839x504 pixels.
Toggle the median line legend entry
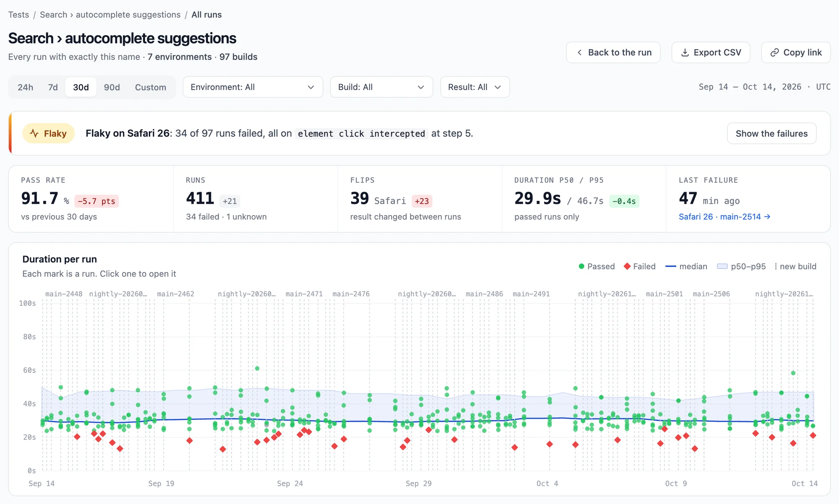coord(686,266)
